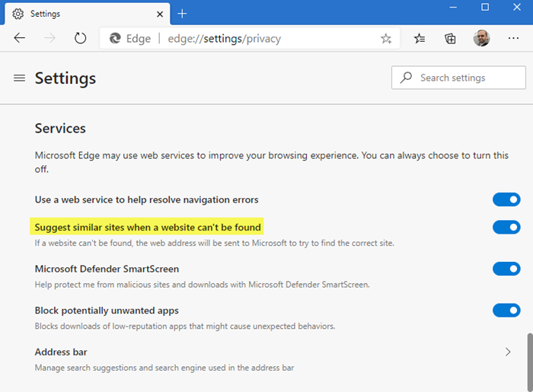Minimize the Edge window
The image size is (533, 392).
pyautogui.click(x=453, y=7)
